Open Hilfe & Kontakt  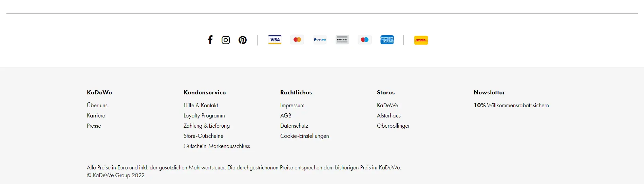201,105
